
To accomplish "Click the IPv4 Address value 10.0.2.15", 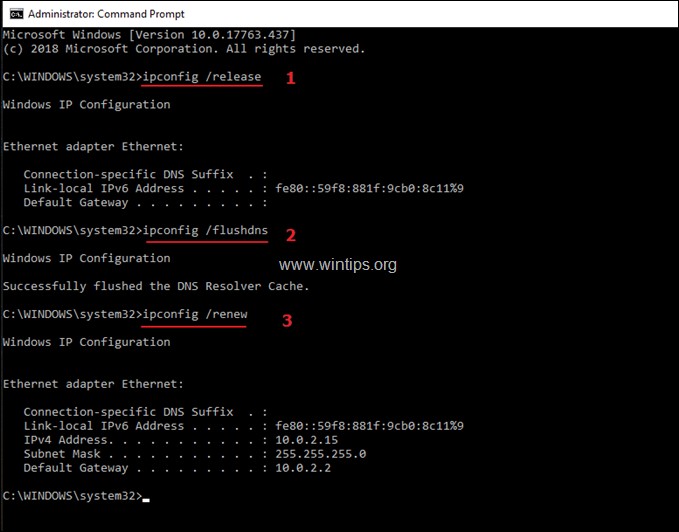I will pyautogui.click(x=307, y=440).
